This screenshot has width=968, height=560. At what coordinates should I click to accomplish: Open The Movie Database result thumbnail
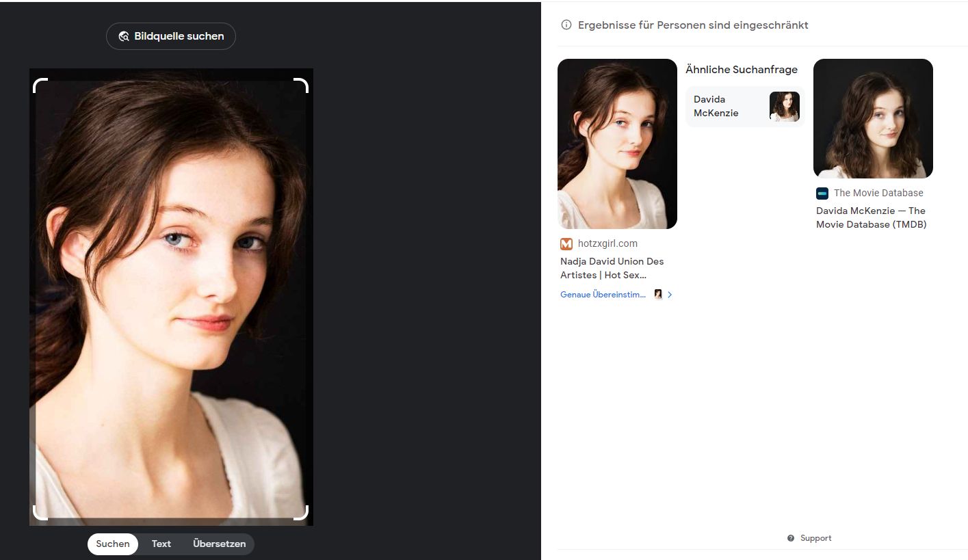873,118
